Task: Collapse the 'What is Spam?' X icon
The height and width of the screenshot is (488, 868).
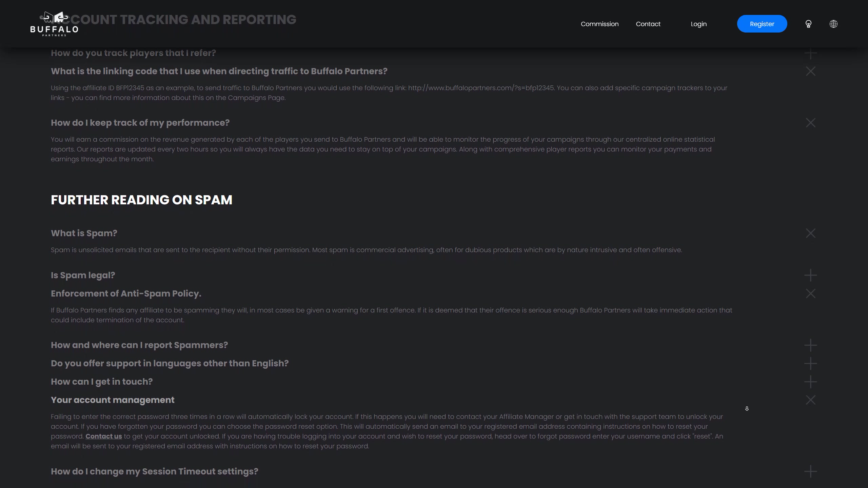Action: coord(810,233)
